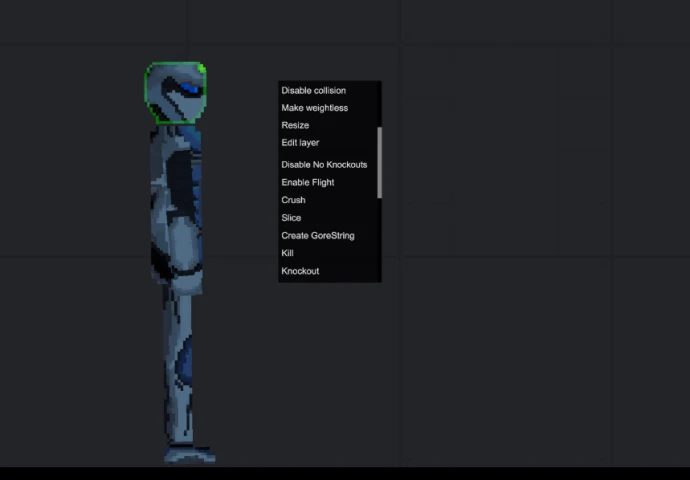Click the blue visor on the helmet
This screenshot has height=480, width=690.
[187, 91]
